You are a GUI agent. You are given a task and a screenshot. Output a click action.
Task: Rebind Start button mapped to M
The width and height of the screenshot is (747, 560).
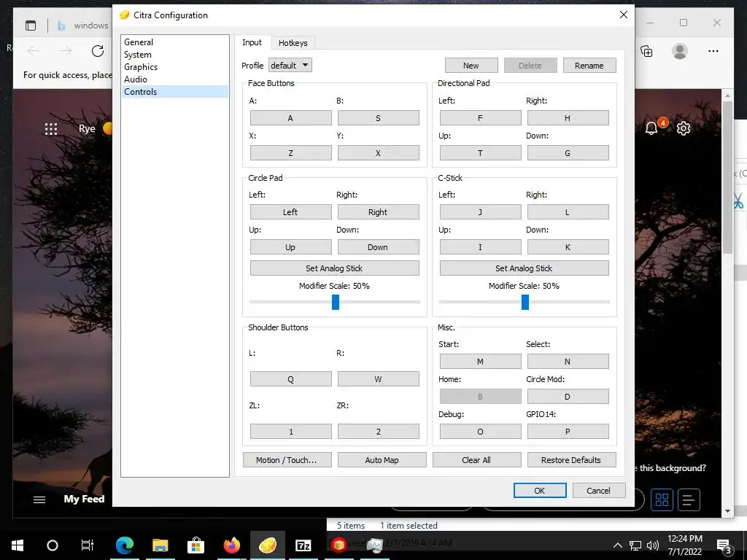[x=480, y=362]
